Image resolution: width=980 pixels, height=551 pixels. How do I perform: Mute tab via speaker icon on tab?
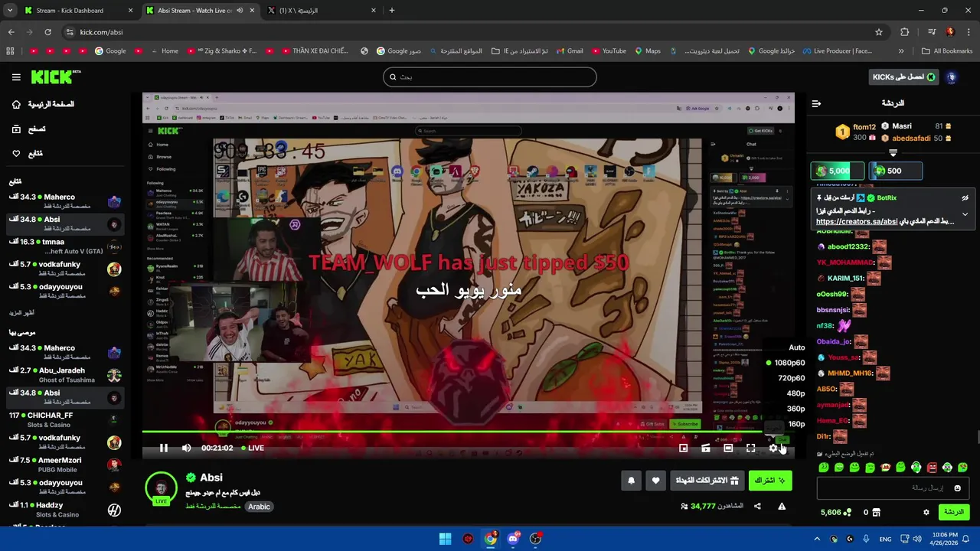tap(240, 11)
